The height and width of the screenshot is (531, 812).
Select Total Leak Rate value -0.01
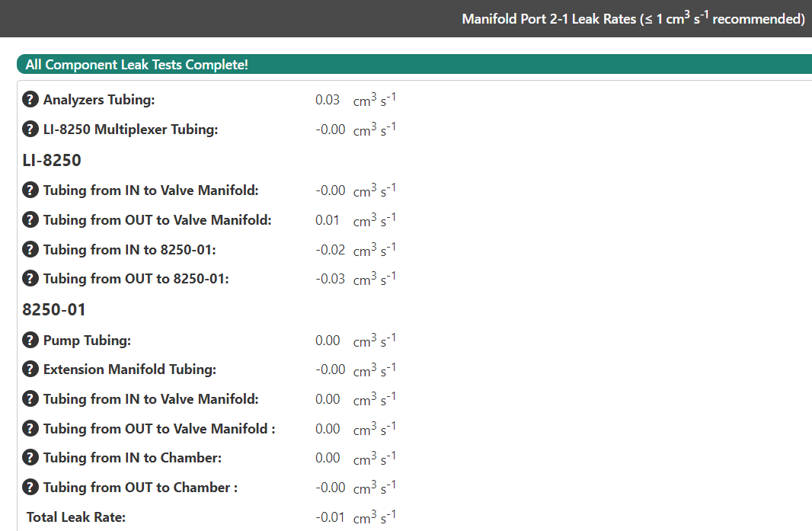coord(330,517)
